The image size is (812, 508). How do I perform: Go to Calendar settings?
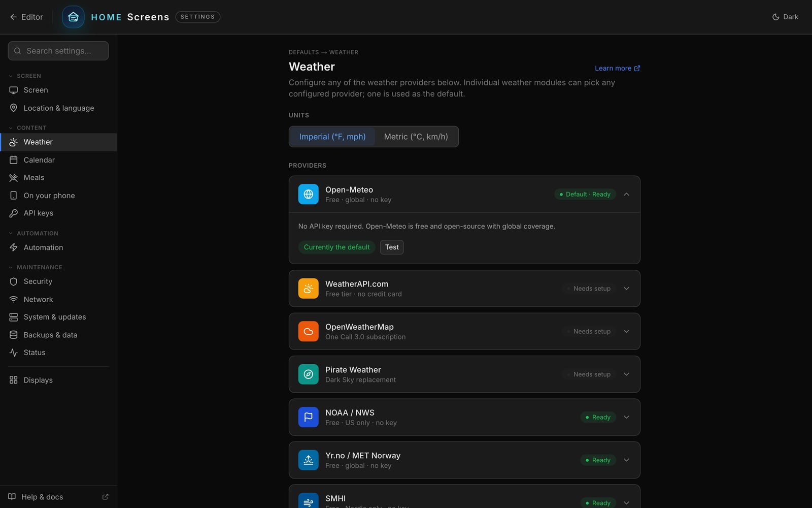coord(58,160)
